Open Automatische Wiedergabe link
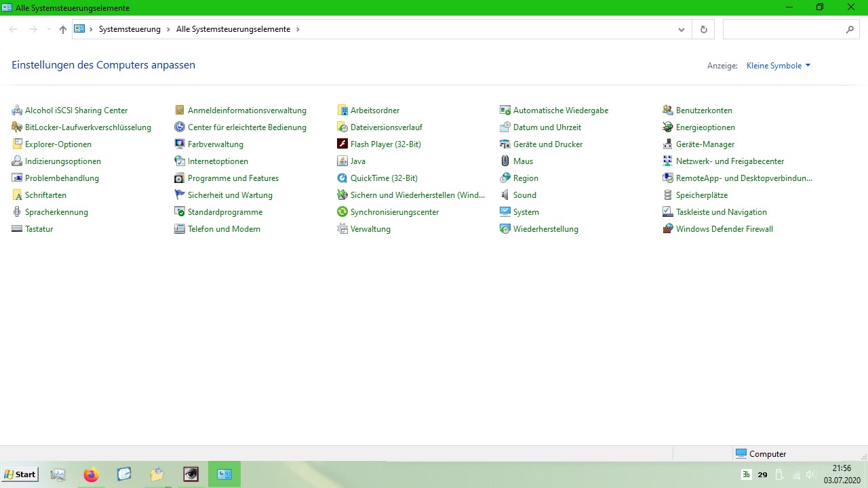The image size is (868, 488). [x=561, y=110]
